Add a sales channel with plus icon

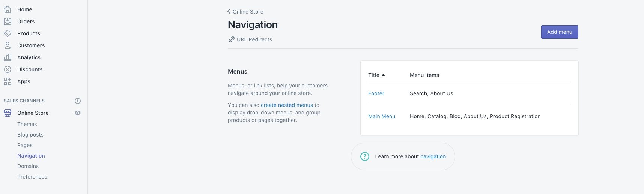coord(78,101)
